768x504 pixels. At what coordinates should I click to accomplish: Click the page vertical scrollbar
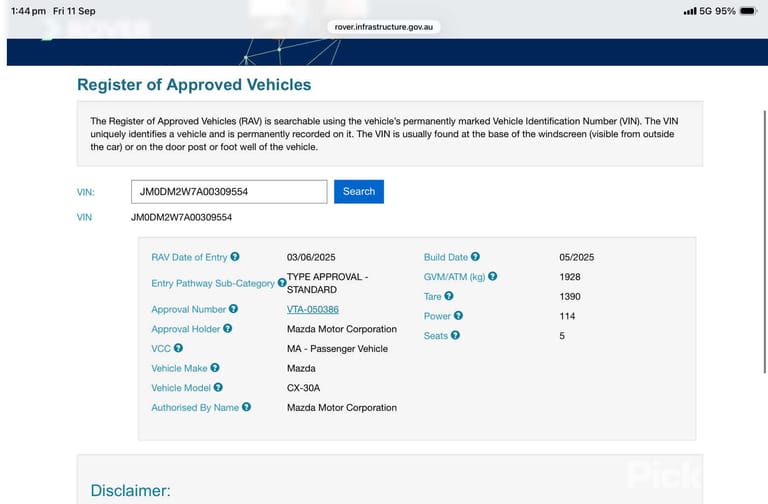(765, 241)
